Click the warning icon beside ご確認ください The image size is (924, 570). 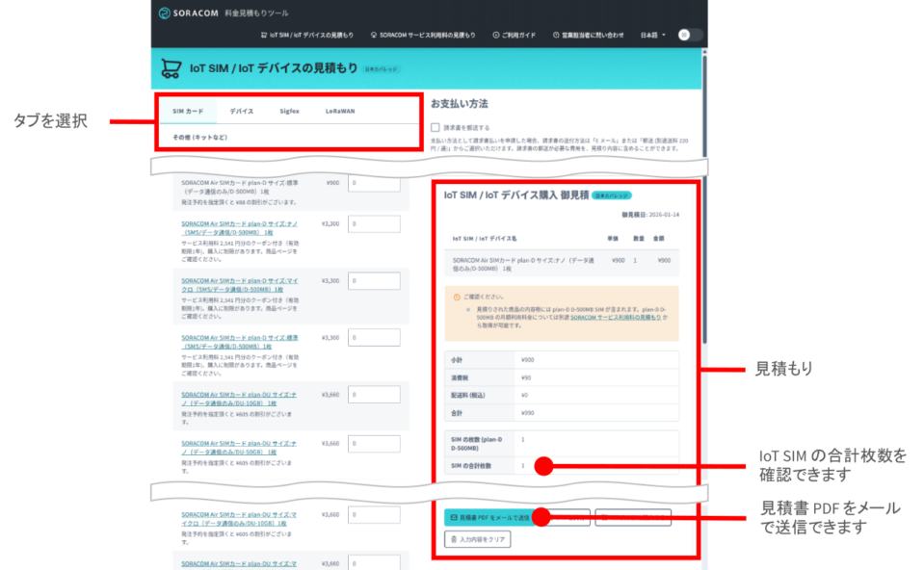456,297
